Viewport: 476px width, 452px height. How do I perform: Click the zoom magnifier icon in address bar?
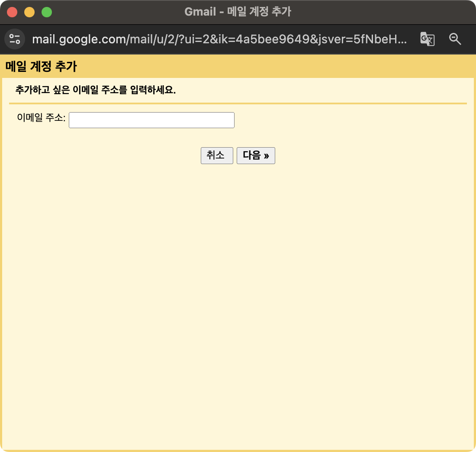(x=455, y=39)
